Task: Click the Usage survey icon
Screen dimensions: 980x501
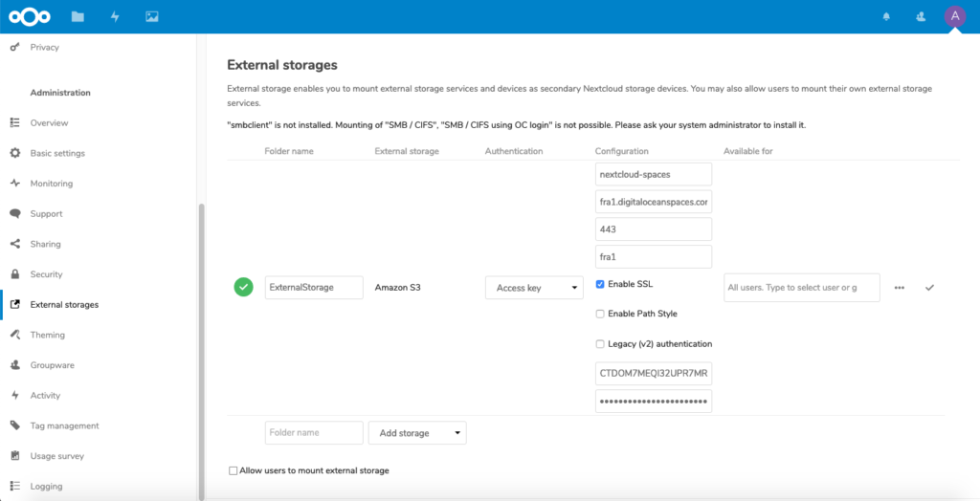Action: point(15,456)
